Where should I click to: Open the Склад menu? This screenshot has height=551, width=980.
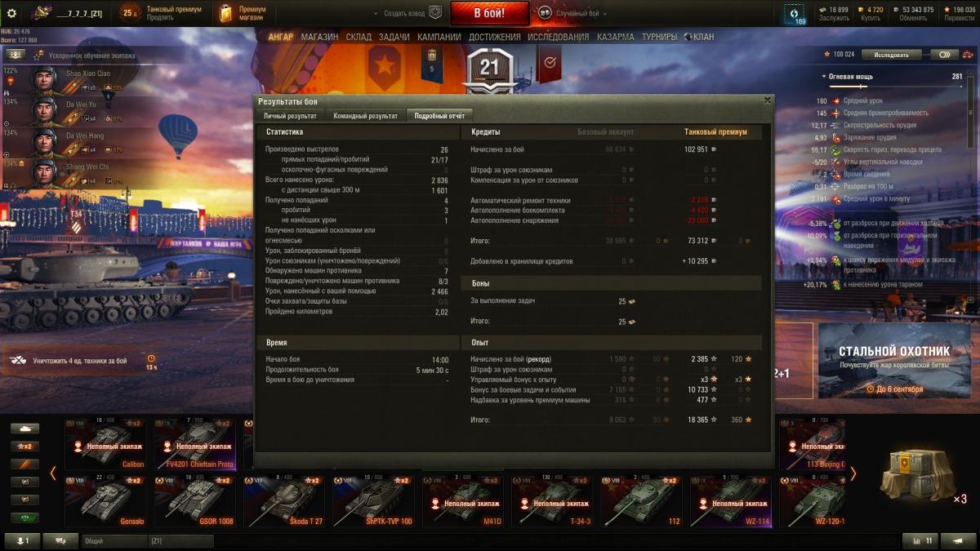click(359, 37)
